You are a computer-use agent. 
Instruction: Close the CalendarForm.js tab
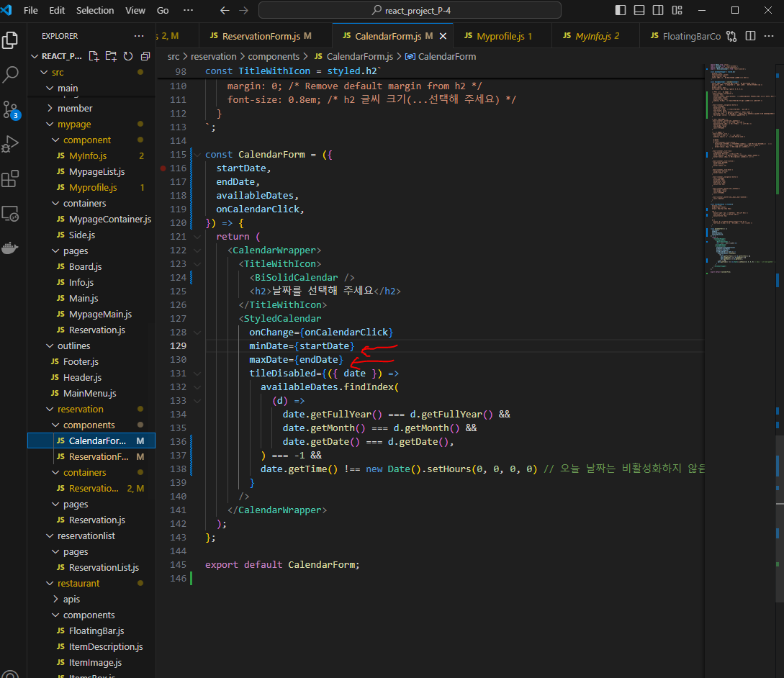click(x=443, y=36)
